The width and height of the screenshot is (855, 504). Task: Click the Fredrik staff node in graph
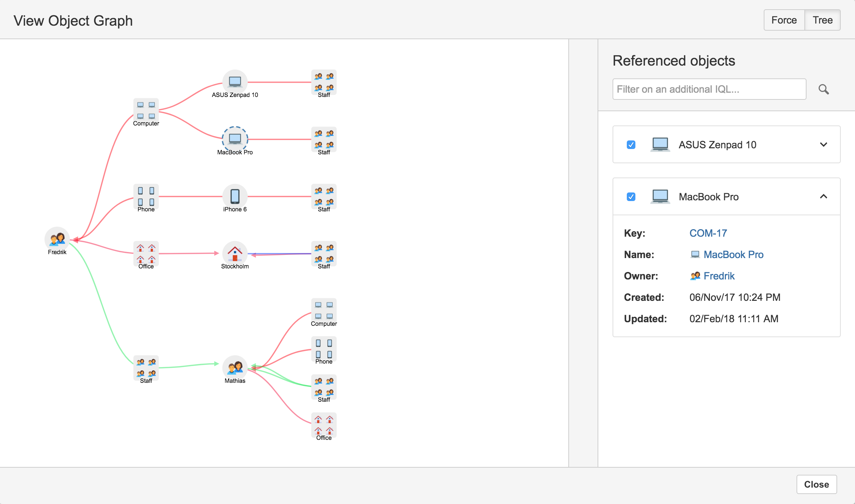point(57,239)
